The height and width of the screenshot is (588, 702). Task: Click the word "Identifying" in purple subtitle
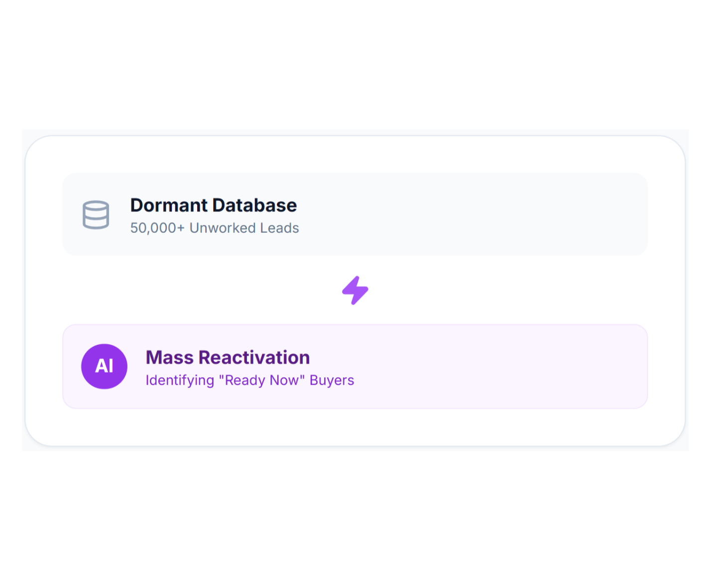[180, 380]
